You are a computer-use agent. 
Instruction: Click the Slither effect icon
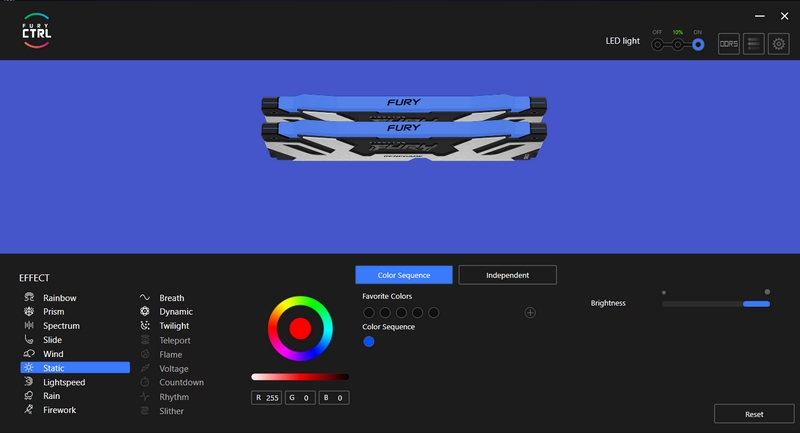click(x=145, y=411)
